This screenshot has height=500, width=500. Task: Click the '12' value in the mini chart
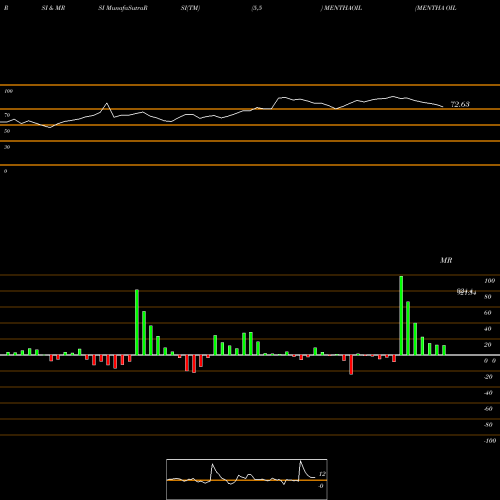click(x=322, y=474)
